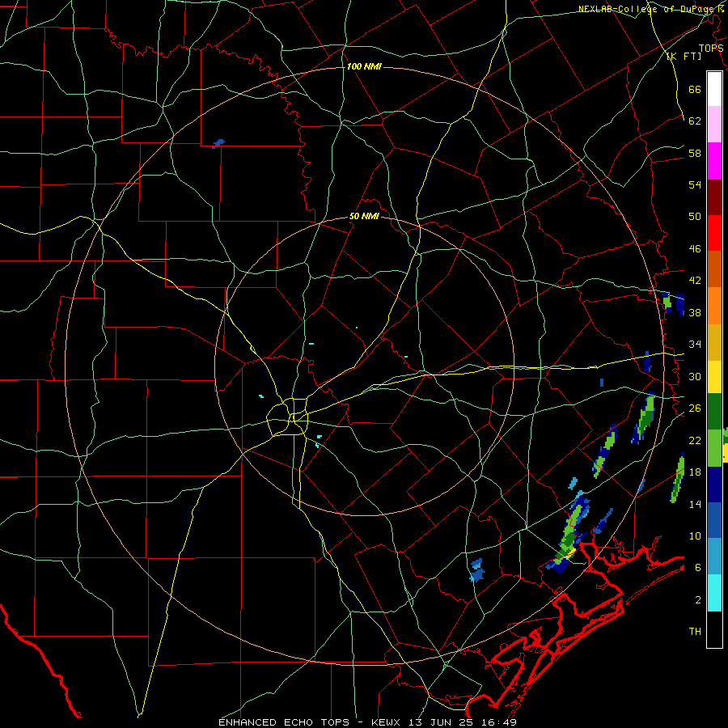Click the magenta legend swatch

click(x=714, y=161)
